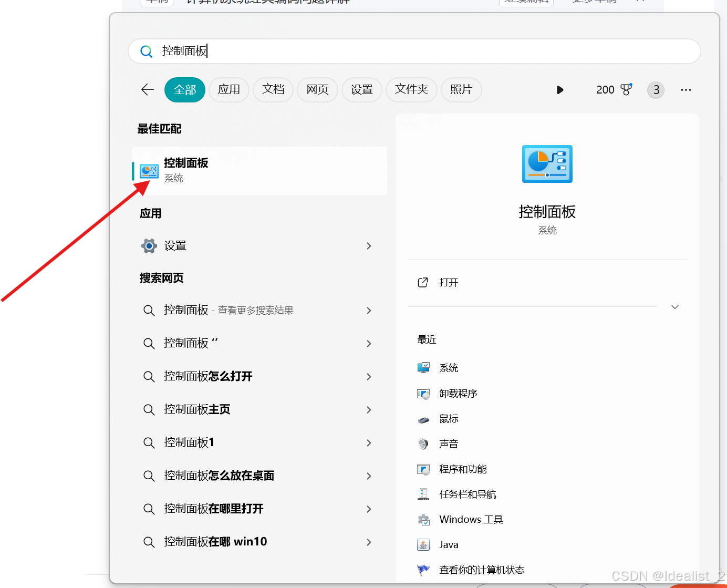This screenshot has height=588, width=727.
Task: Expand chevron for 控制面板1
Action: point(369,443)
